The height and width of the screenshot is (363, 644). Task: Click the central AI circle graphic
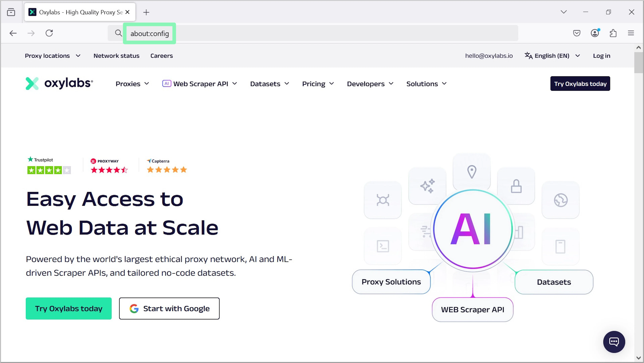click(x=472, y=229)
